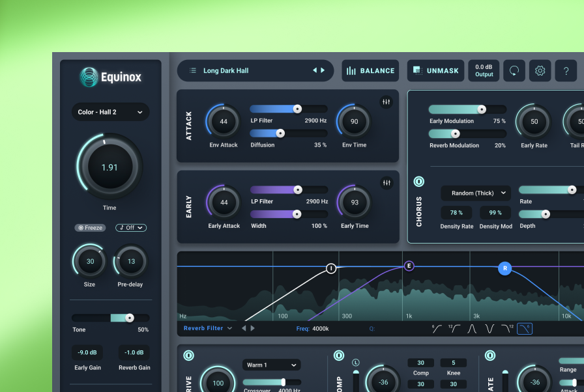Screen dimensions: 584x392
Task: Select the 6 dB high-pass filter shape
Action: tap(437, 329)
